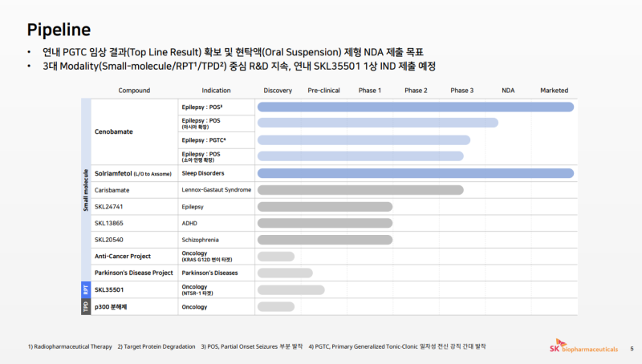Click the Parkinson's Diseases short progress bar
Screen dimensions: 642x364
tap(285, 273)
